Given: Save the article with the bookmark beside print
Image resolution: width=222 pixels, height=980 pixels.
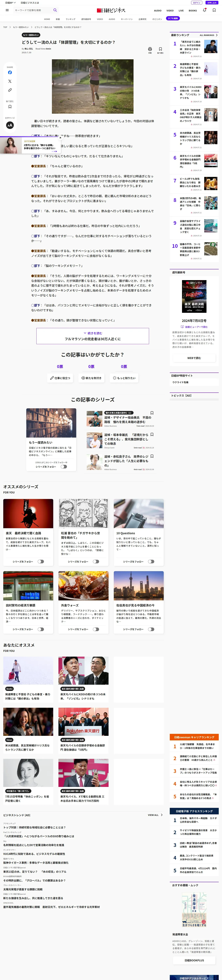Looking at the screenshot, I should (x=160, y=49).
